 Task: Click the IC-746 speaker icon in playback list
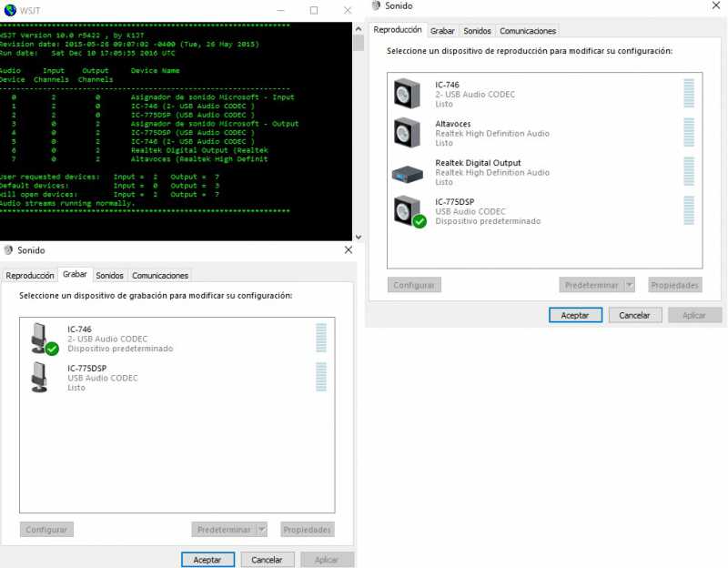407,94
